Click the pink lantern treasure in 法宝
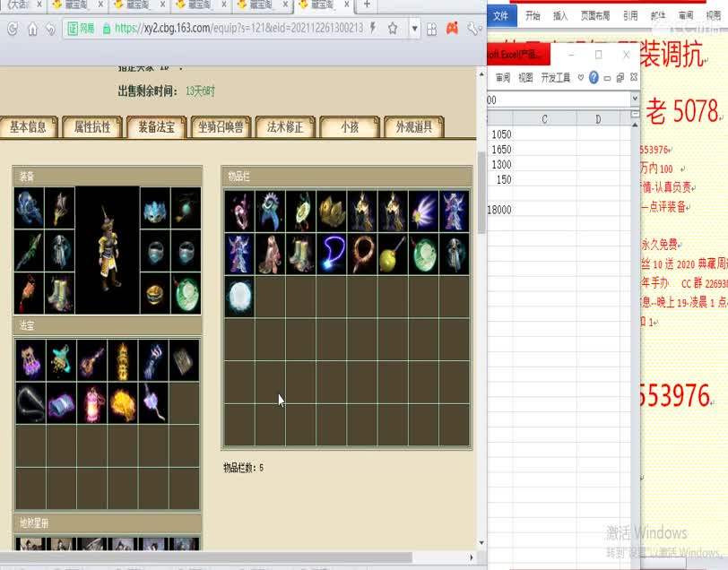Screen dimensions: 728x570 (x=92, y=403)
